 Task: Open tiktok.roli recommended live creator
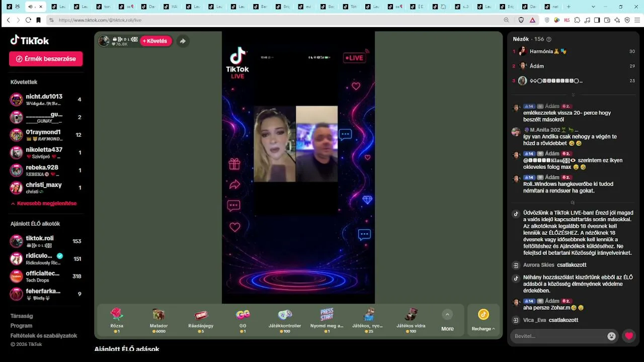(46, 241)
